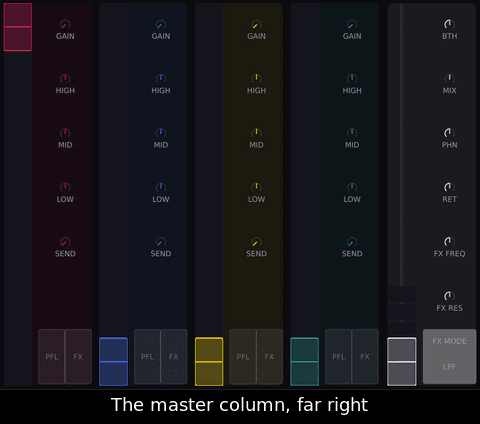Image resolution: width=480 pixels, height=424 pixels.
Task: Click the red channel SEND knob
Action: click(x=65, y=242)
